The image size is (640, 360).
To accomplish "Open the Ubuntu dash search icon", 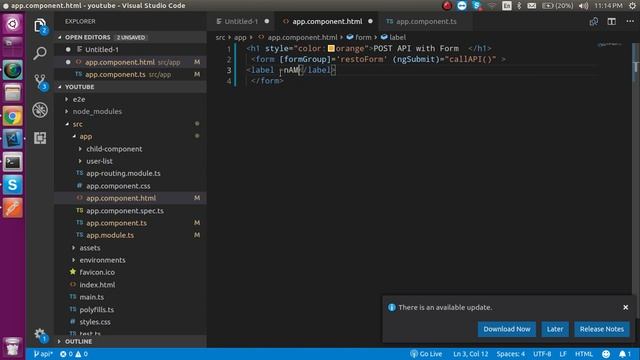I will [x=13, y=24].
